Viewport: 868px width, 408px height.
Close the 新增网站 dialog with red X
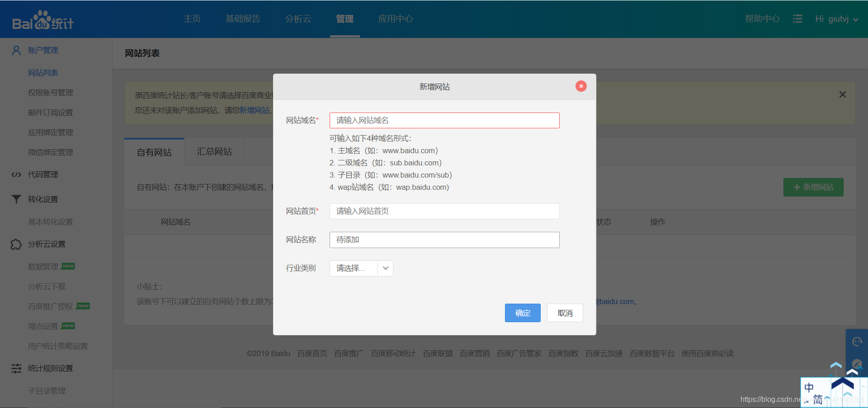tap(581, 86)
